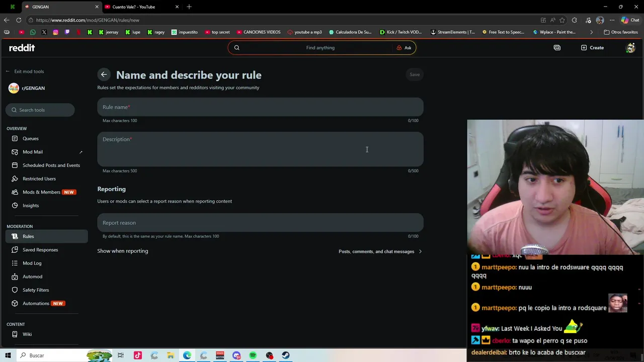The height and width of the screenshot is (362, 644).
Task: Open the Free Text to Speech bookmark
Action: point(503,32)
